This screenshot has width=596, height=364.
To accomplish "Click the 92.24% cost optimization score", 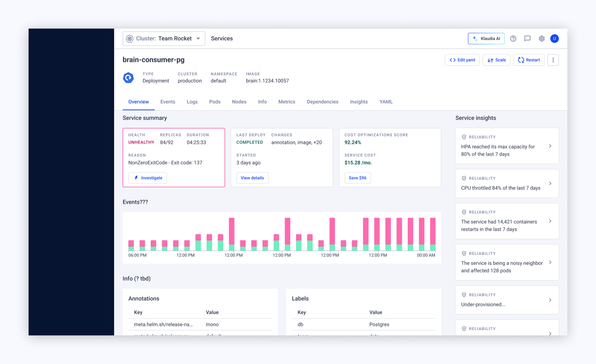I will [x=353, y=142].
